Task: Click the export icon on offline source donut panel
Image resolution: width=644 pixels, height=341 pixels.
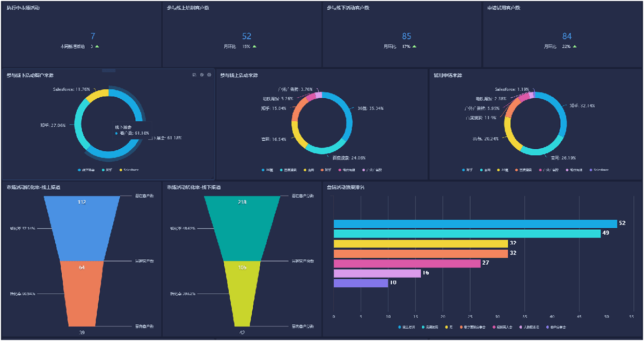Action: (x=194, y=75)
